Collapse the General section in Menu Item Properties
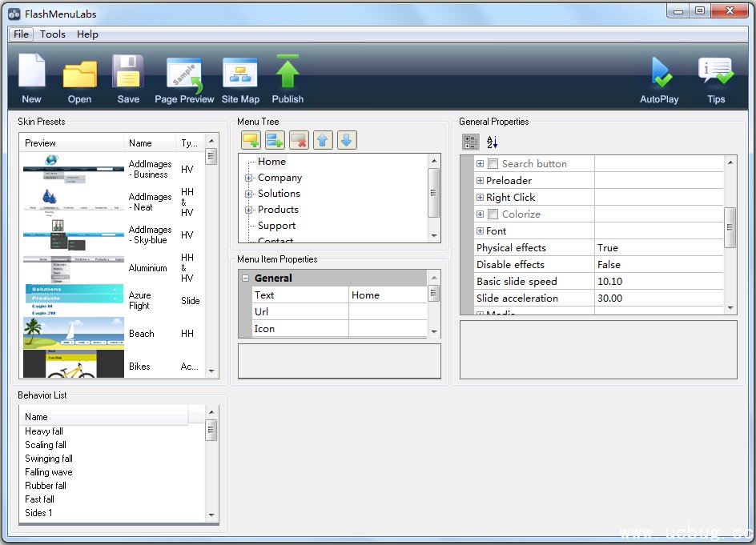The width and height of the screenshot is (756, 545). [245, 279]
